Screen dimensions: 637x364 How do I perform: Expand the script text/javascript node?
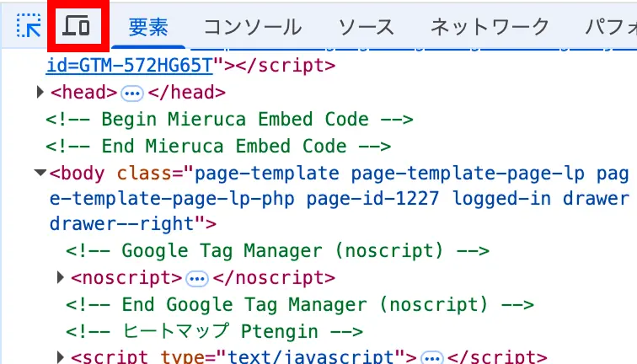[x=61, y=357]
